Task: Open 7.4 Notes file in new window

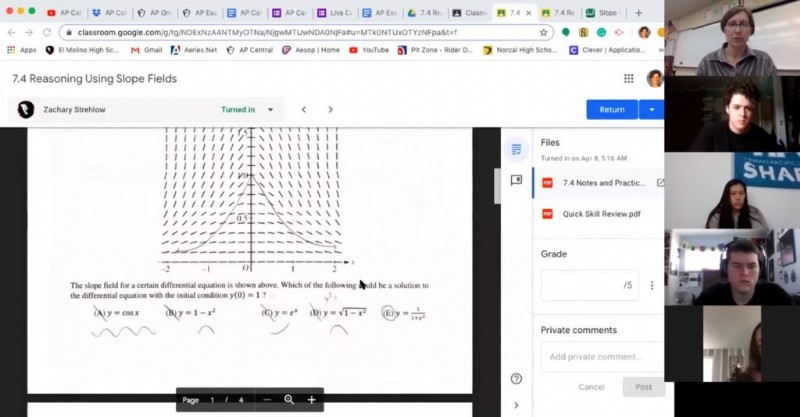Action: pyautogui.click(x=659, y=183)
